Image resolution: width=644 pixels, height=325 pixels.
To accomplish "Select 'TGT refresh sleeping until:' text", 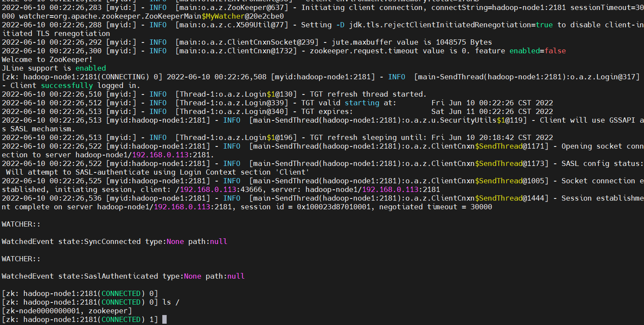I will tap(368, 137).
